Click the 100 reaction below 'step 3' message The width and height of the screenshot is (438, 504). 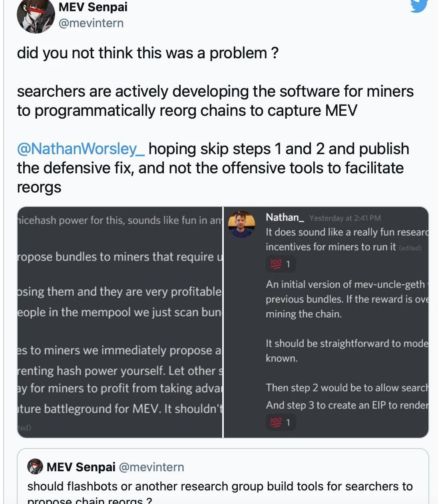click(x=281, y=422)
